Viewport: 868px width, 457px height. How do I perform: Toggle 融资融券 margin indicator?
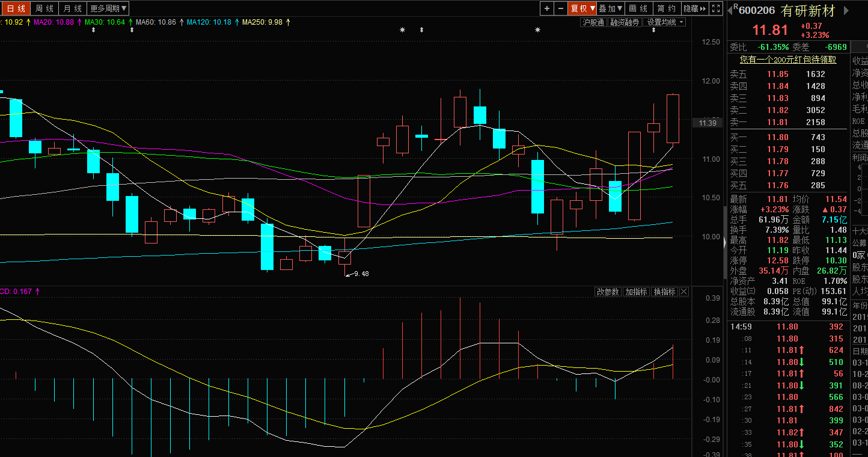pos(625,22)
